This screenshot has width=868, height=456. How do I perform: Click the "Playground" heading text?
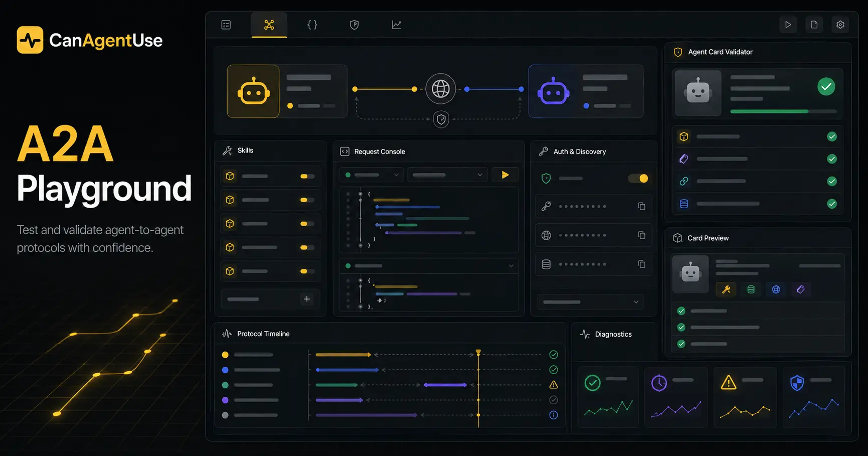104,189
